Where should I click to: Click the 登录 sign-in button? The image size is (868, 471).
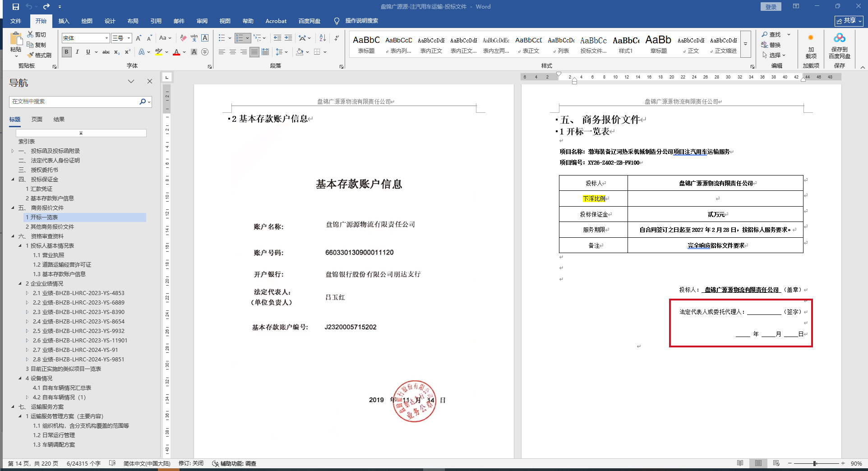point(771,7)
